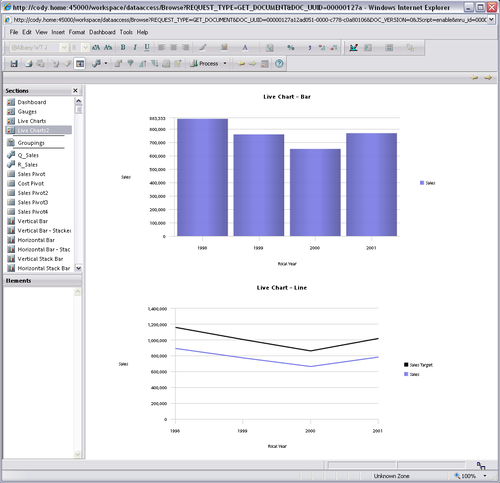Click the Sections list scroll-down arrow

click(78, 268)
